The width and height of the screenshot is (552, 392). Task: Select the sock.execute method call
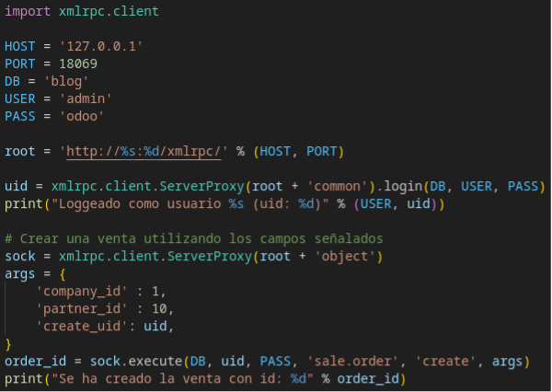(135, 362)
